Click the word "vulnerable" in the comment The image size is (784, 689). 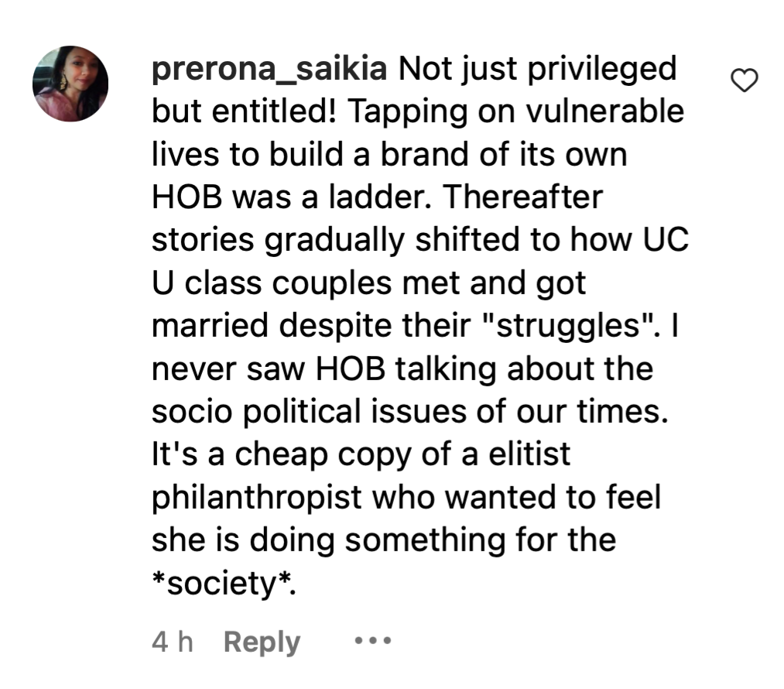[605, 111]
